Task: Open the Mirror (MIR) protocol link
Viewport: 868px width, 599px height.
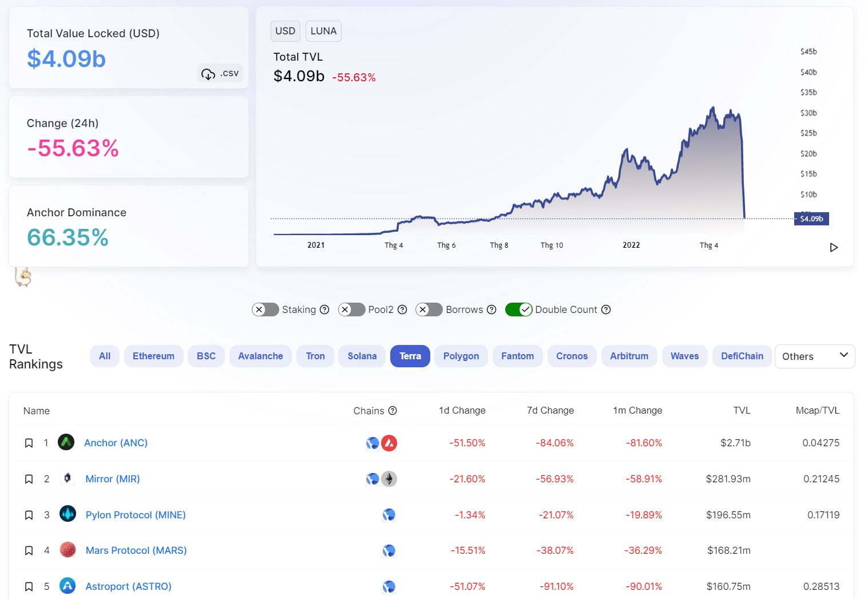Action: [x=113, y=479]
